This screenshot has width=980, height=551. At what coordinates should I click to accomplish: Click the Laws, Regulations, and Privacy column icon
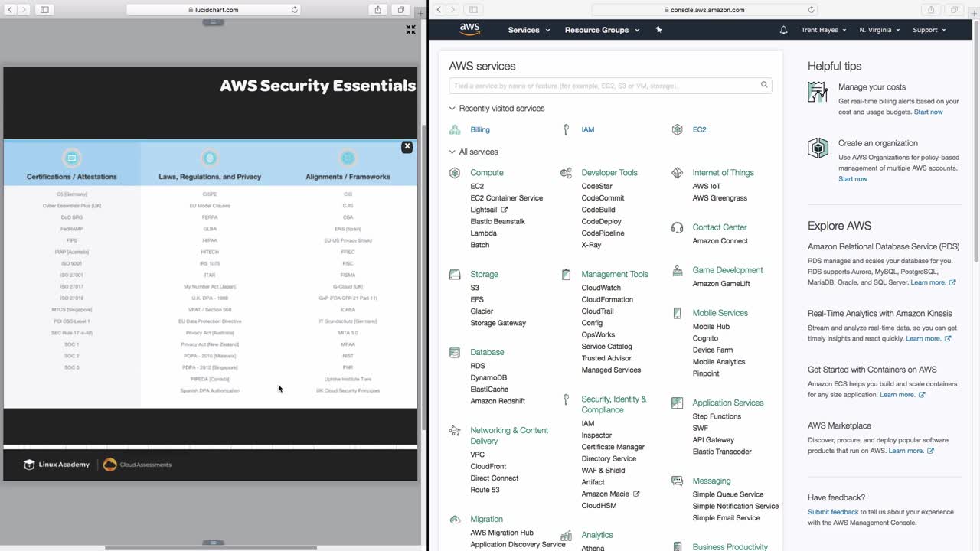coord(210,158)
